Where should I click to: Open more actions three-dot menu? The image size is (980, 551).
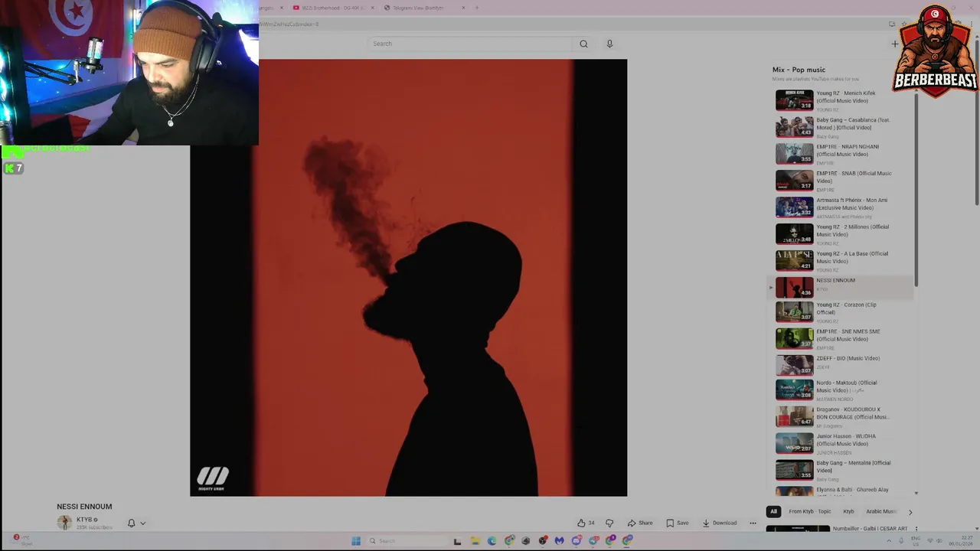[753, 523]
